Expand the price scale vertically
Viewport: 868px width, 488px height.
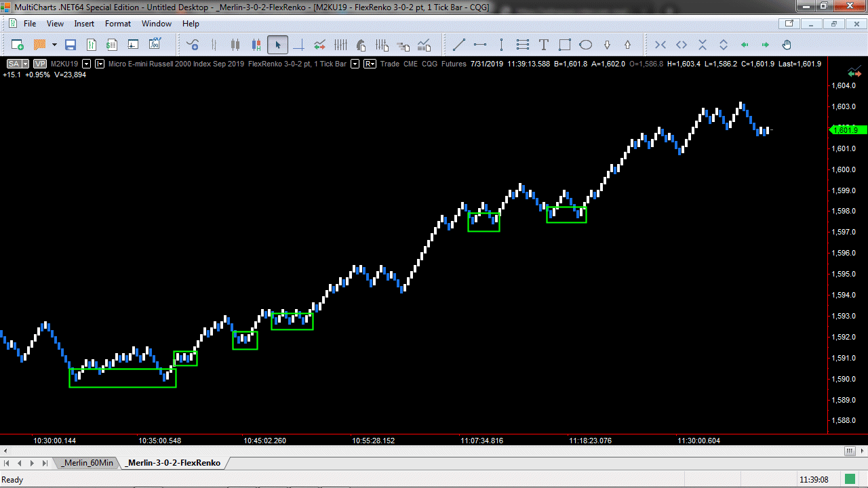point(724,45)
